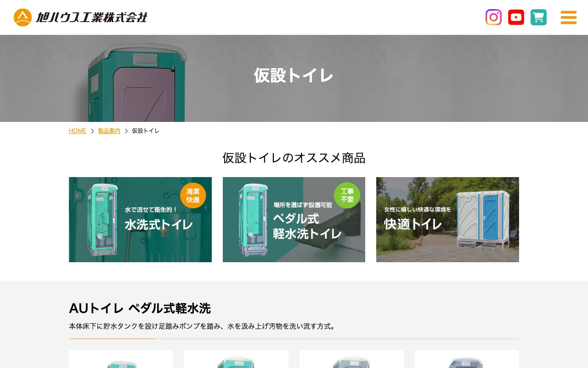Open the ペダル式軽水洗トイレ banner
This screenshot has width=588, height=368.
click(294, 219)
